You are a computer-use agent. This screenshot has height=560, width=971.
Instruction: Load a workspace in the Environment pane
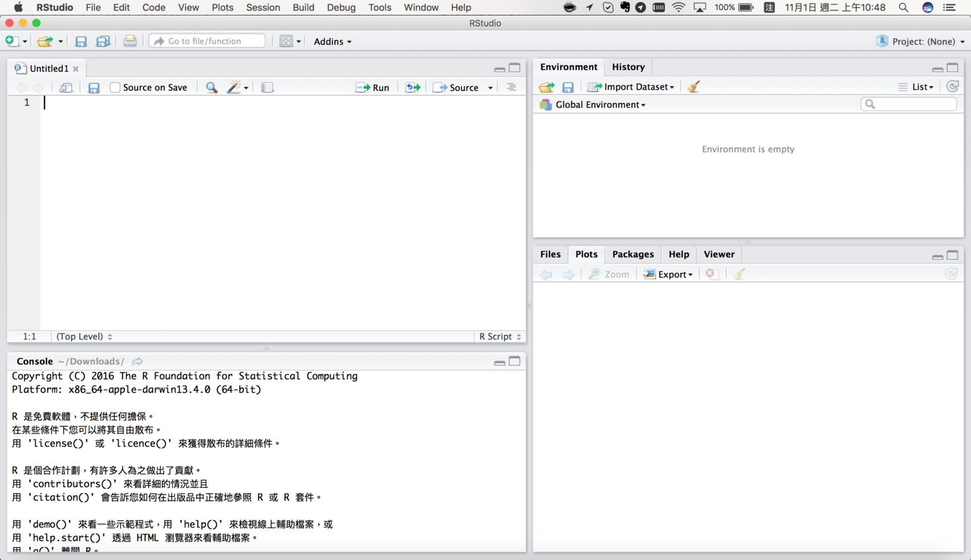[546, 87]
